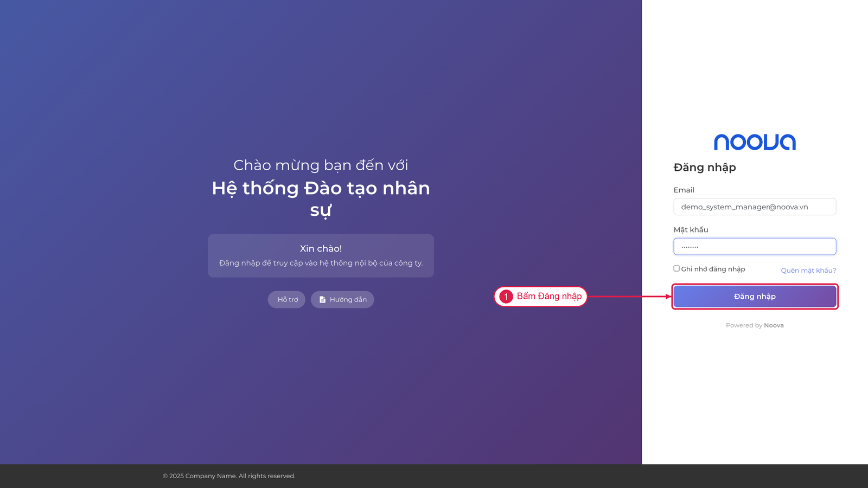Click the Mật khẩu label

coord(691,230)
